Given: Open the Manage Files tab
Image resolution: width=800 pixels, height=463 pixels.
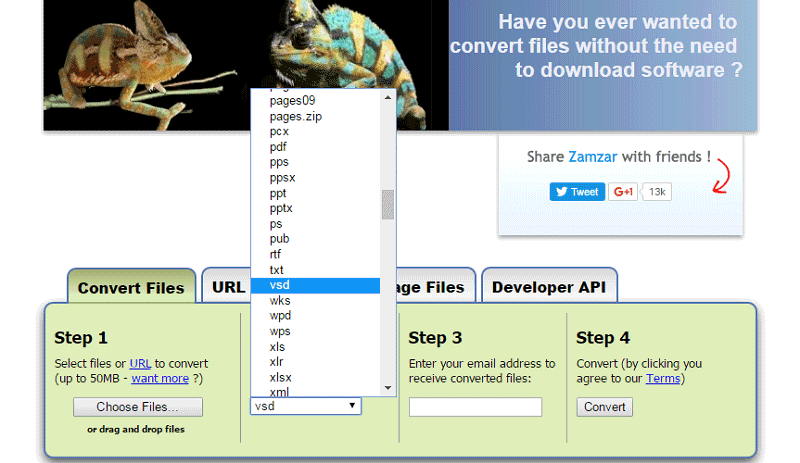Looking at the screenshot, I should click(435, 287).
